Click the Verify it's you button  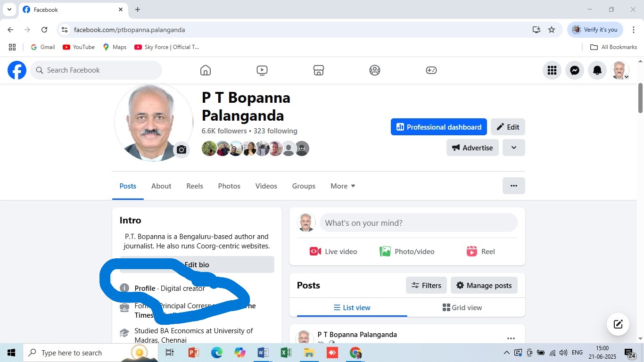595,30
